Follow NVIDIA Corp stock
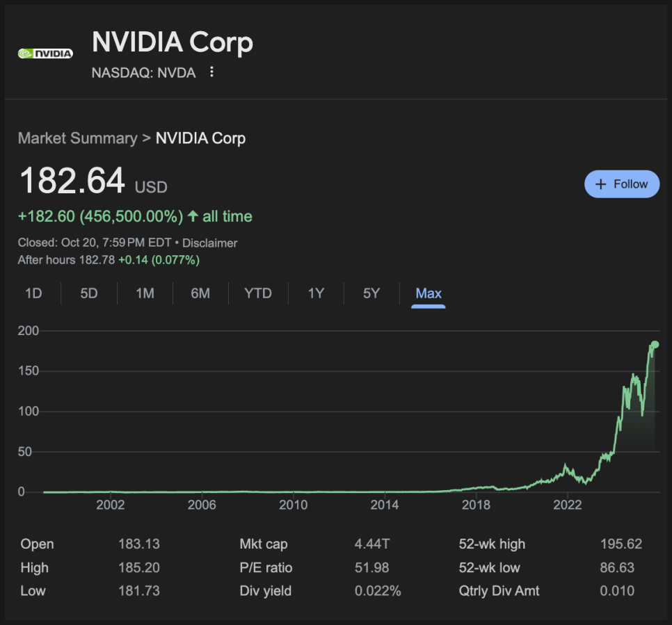Screen dimensions: 672x625 click(622, 184)
